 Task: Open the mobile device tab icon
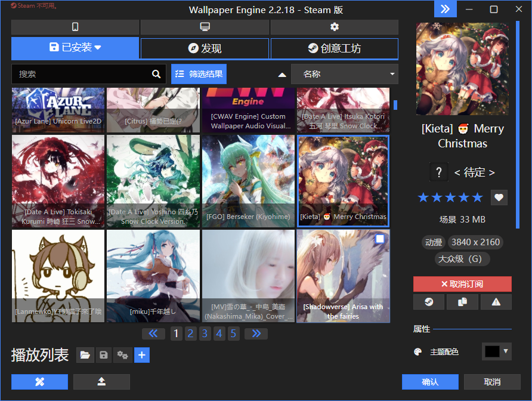[75, 27]
